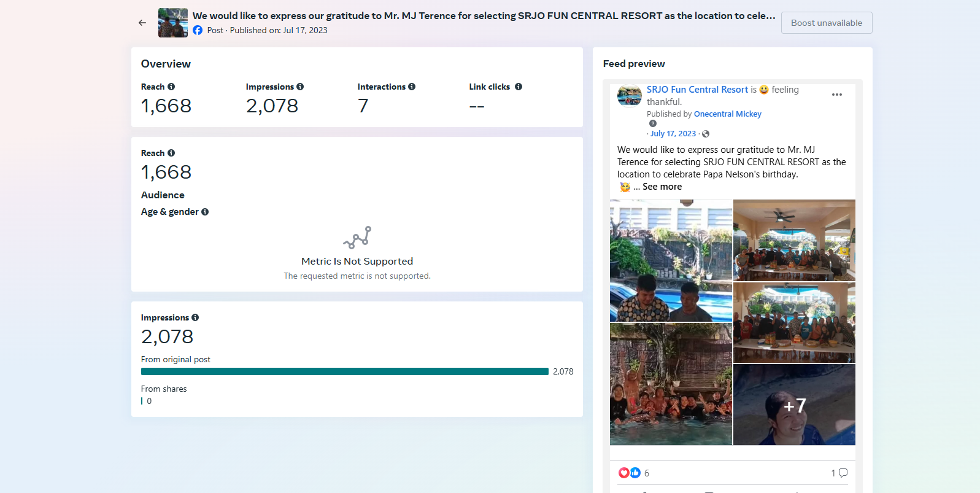Click the Boost unavailable button
Image resolution: width=980 pixels, height=493 pixels.
click(x=827, y=23)
